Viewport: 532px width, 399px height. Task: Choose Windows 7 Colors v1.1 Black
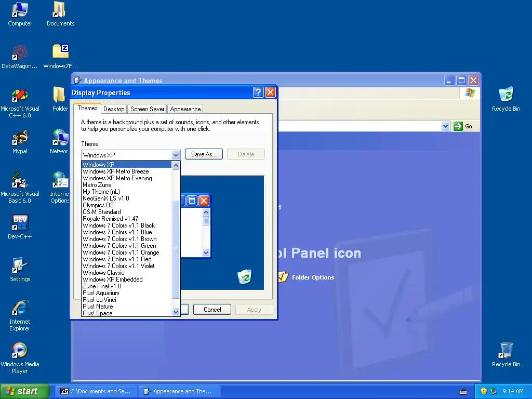[127, 225]
